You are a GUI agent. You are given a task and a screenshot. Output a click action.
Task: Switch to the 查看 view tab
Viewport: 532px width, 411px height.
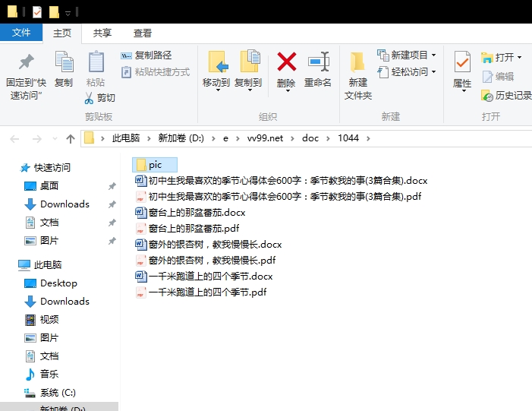[143, 33]
